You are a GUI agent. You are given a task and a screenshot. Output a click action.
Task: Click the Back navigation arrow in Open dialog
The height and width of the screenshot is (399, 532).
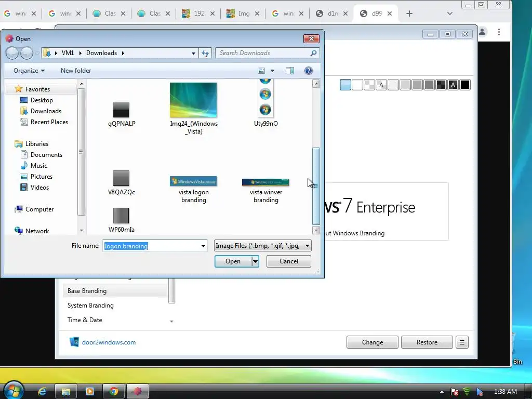(12, 53)
